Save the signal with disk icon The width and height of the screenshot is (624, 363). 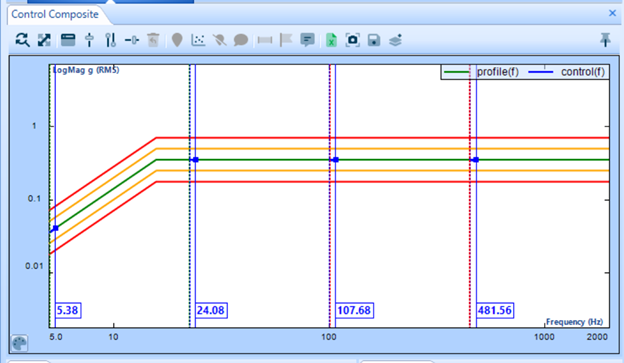click(x=374, y=40)
